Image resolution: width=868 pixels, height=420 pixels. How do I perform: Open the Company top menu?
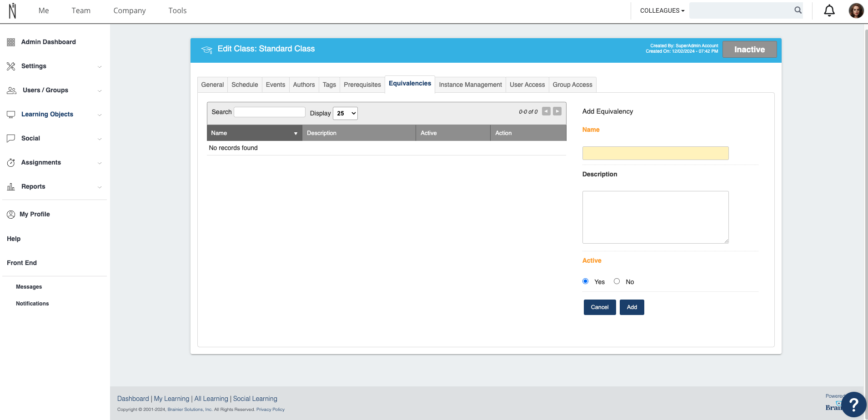130,10
